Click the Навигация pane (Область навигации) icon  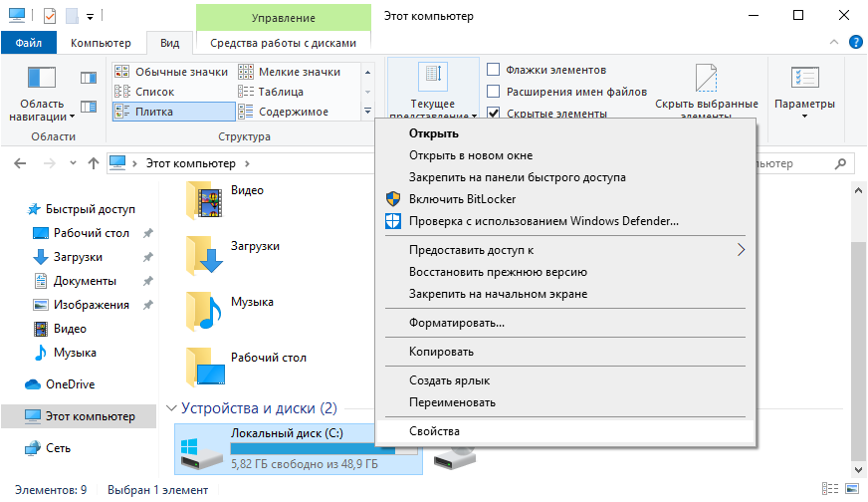click(x=42, y=80)
